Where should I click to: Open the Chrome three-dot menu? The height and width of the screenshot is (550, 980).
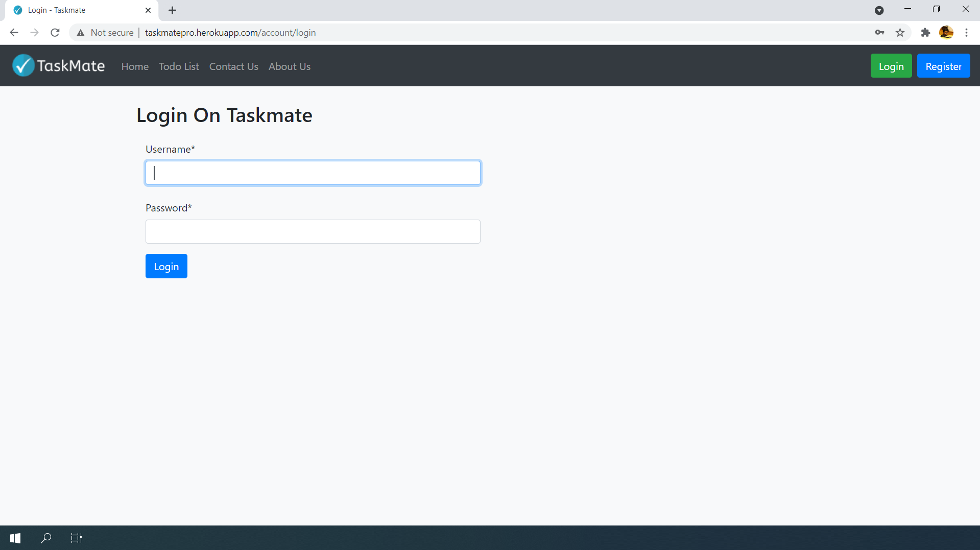pos(967,32)
